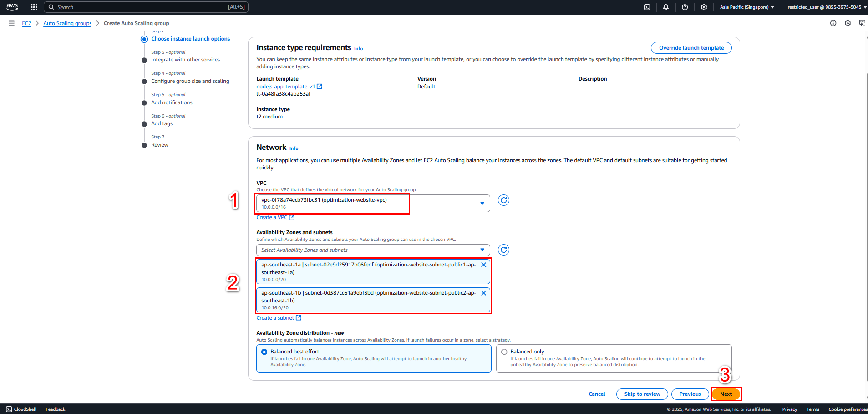The width and height of the screenshot is (868, 414).
Task: Expand Select Availability Zones and subnets dropdown
Action: 373,250
